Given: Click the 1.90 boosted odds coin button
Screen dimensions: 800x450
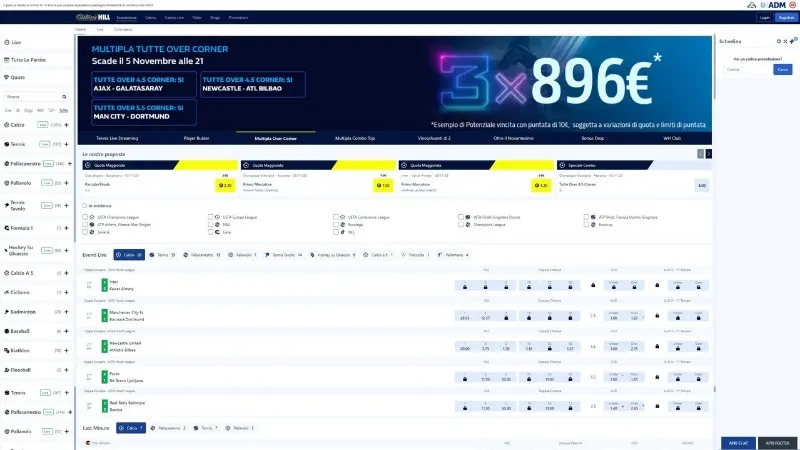Looking at the screenshot, I should 383,185.
